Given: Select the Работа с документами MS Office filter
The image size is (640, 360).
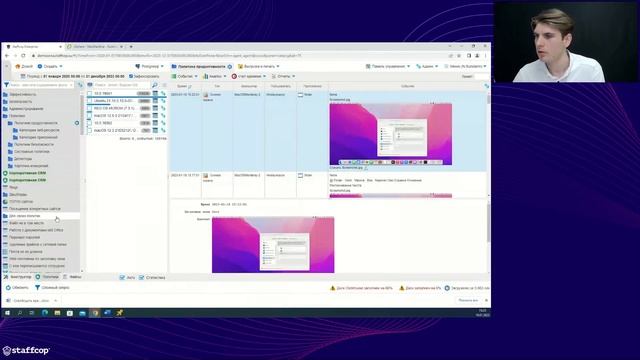Looking at the screenshot, I should click(33, 230).
